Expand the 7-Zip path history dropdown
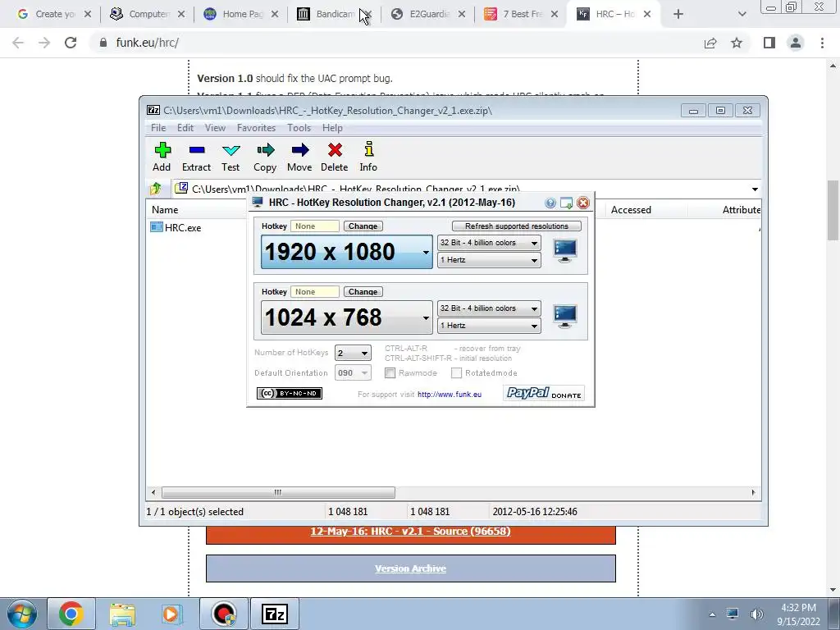The image size is (840, 630). pyautogui.click(x=755, y=189)
